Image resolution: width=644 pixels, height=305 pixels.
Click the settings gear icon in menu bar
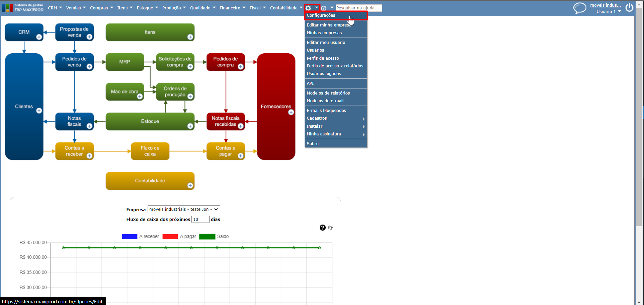coord(308,8)
